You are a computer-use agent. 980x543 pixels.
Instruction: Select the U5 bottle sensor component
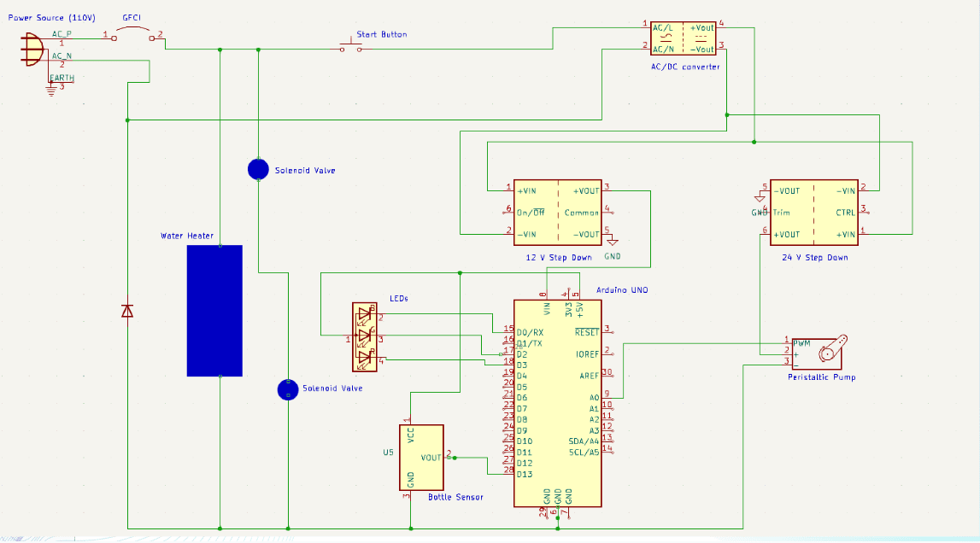[421, 457]
